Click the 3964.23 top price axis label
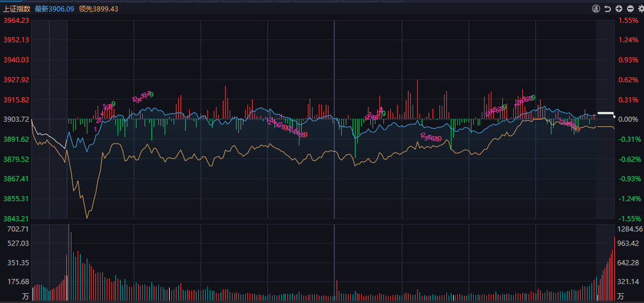The width and height of the screenshot is (644, 303). (16, 20)
